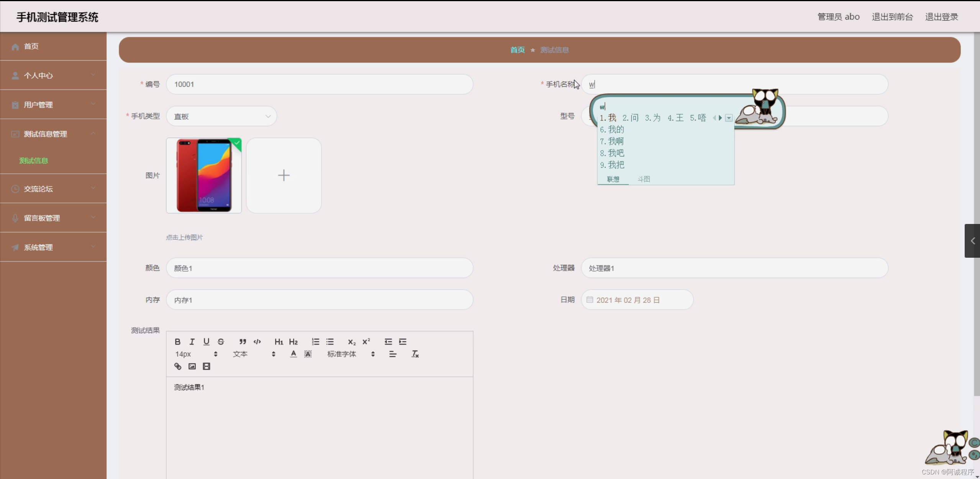The image size is (980, 479).
Task: Toggle underline formatting
Action: point(207,342)
